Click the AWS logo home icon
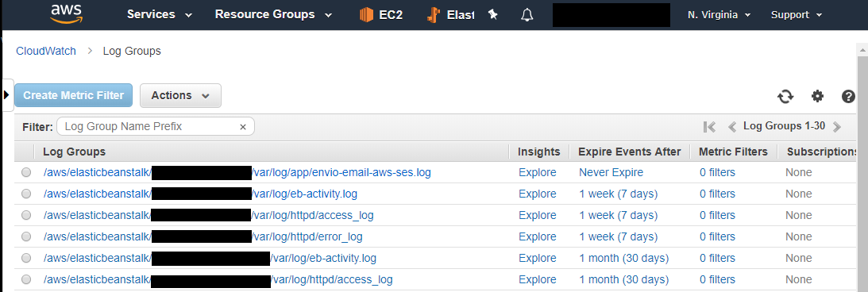The height and width of the screenshot is (292, 868). (x=66, y=14)
